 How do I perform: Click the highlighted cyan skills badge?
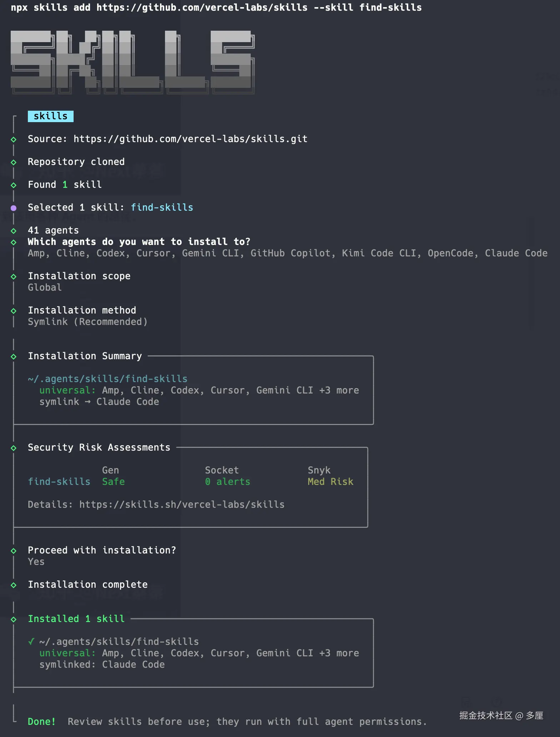click(51, 116)
